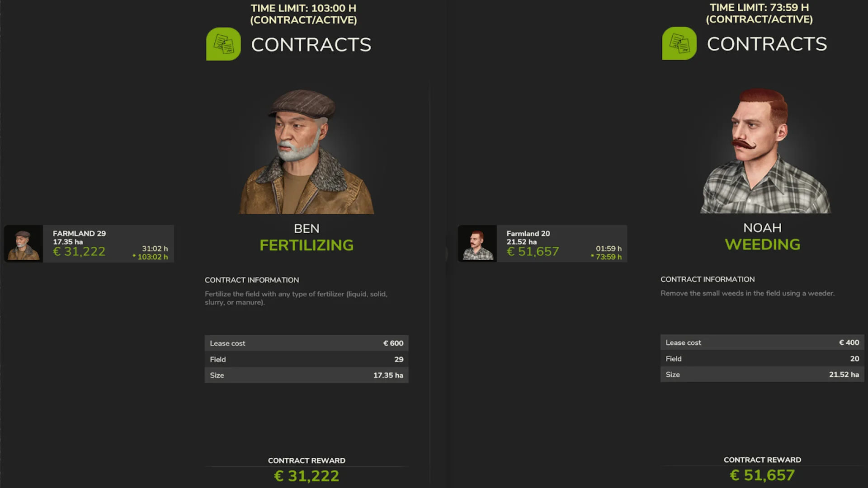This screenshot has height=488, width=868.
Task: Select the Field 29 information row
Action: (x=307, y=359)
